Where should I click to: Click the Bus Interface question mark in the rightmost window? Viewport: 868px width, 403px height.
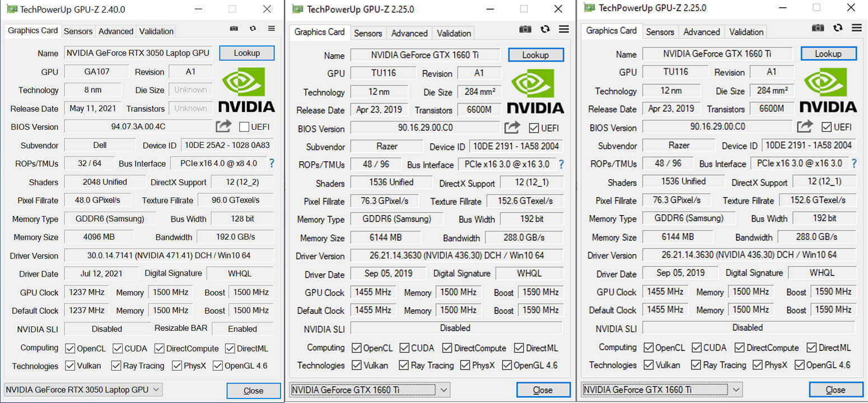(x=854, y=163)
